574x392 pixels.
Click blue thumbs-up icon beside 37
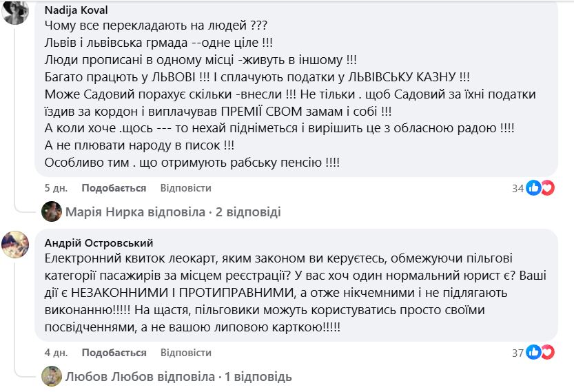533,353
